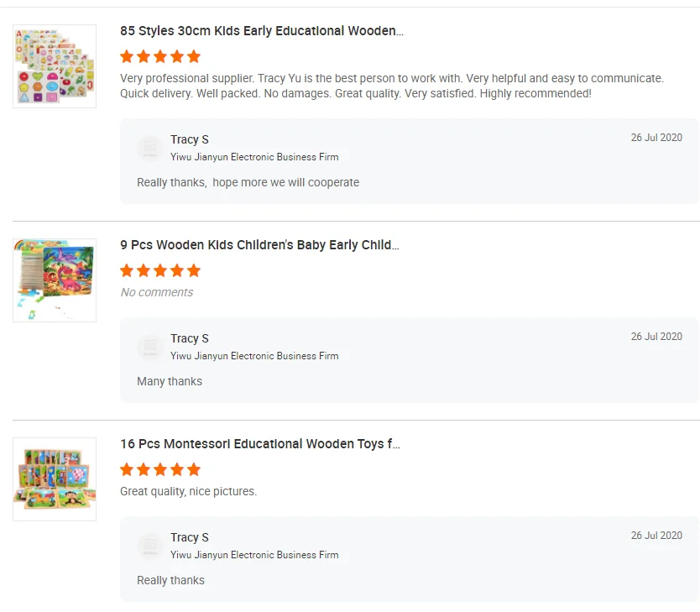The width and height of the screenshot is (700, 612).
Task: Click the star rating of the 16 Pcs review
Action: point(160,469)
